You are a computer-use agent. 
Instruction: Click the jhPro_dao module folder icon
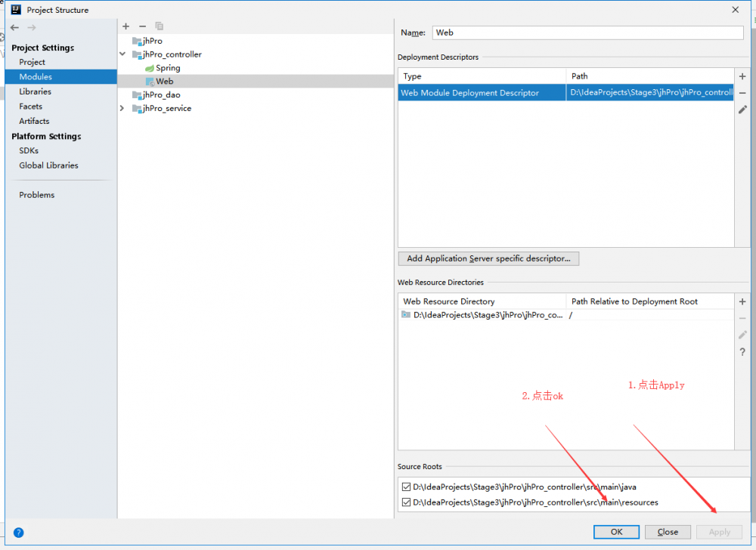point(137,95)
